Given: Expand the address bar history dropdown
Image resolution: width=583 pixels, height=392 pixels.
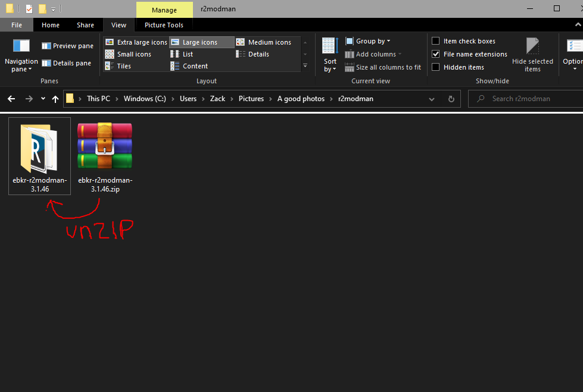Looking at the screenshot, I should pos(432,99).
